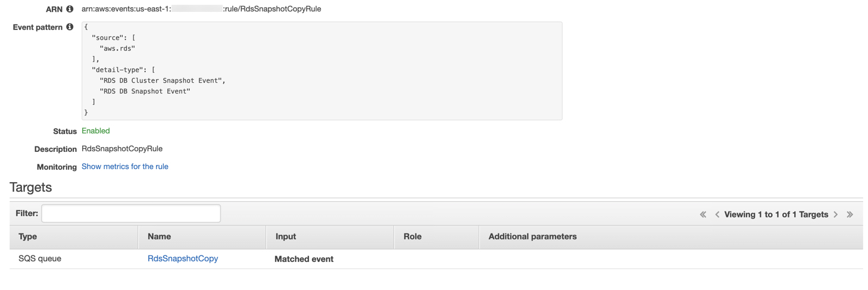Click the Additional parameters column header

(532, 236)
